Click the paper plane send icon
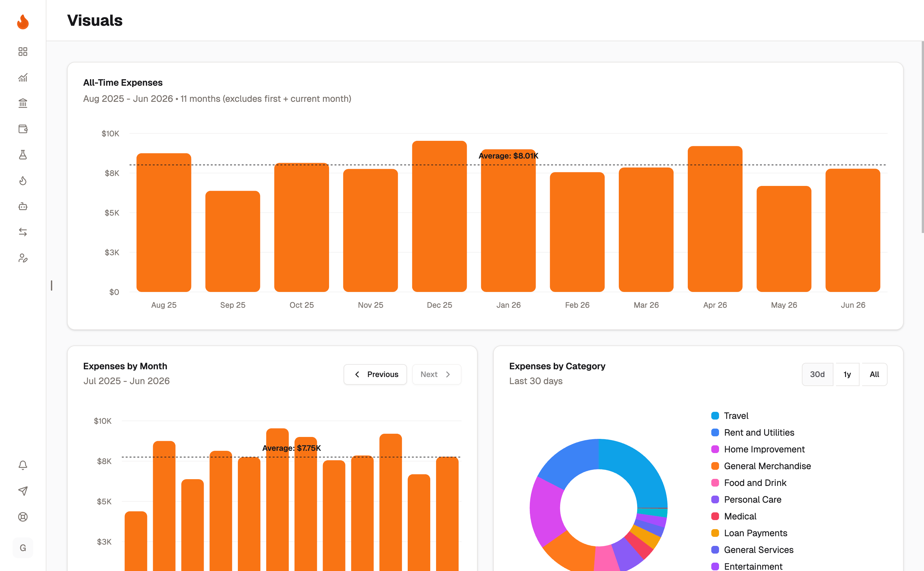This screenshot has width=924, height=571. tap(23, 491)
